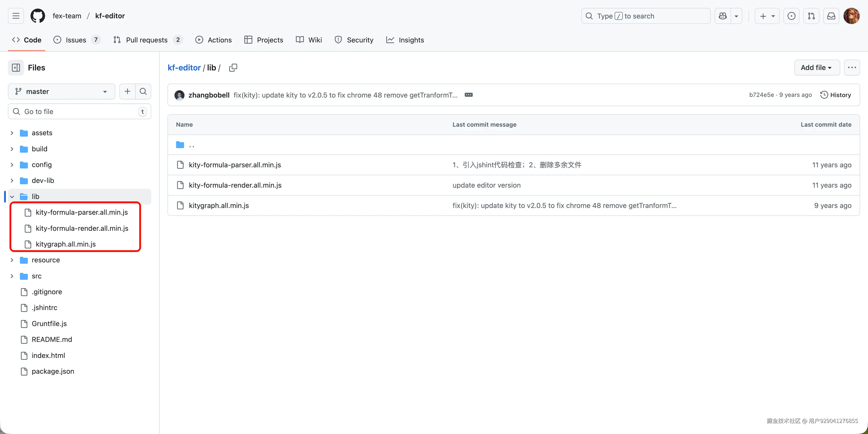
Task: Open the user profile avatar menu
Action: pos(851,16)
